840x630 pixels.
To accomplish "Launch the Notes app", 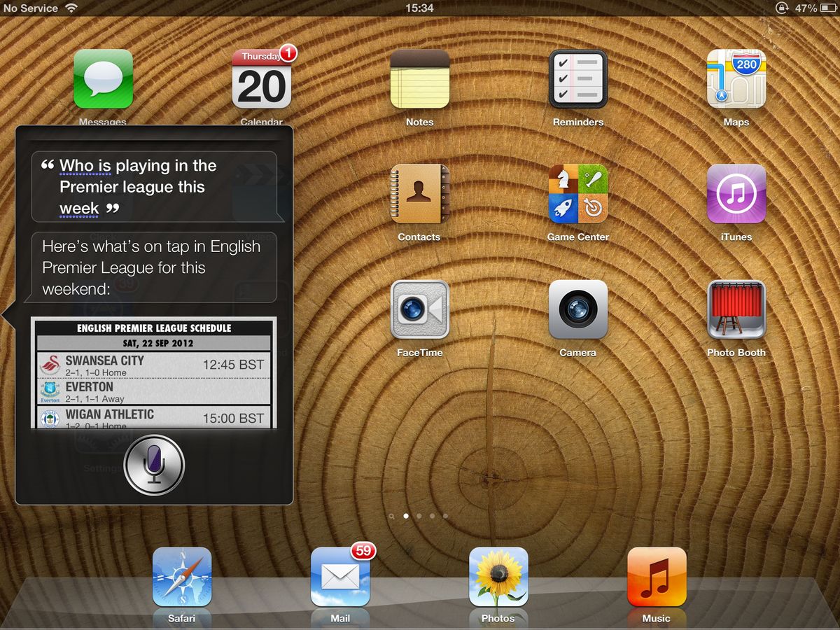I will coord(420,79).
